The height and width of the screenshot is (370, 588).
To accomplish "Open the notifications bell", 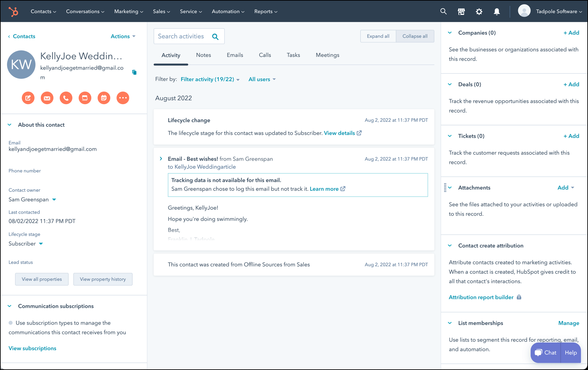I will (x=497, y=11).
